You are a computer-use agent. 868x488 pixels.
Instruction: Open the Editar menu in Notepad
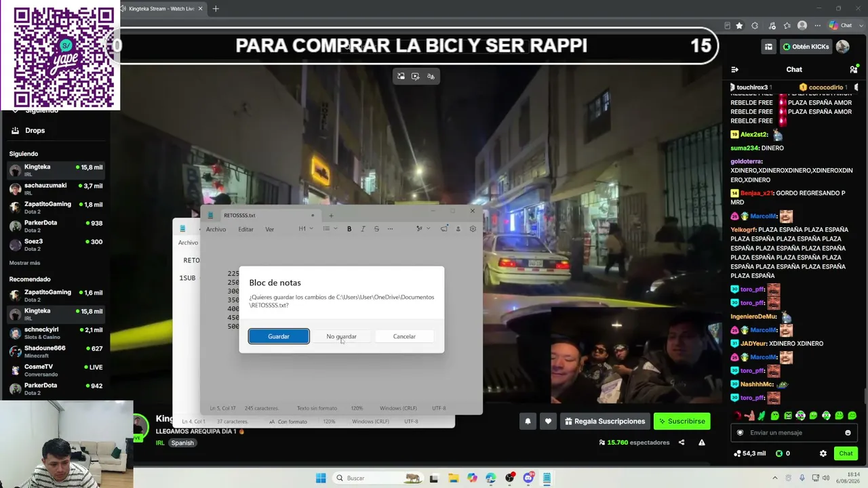245,229
